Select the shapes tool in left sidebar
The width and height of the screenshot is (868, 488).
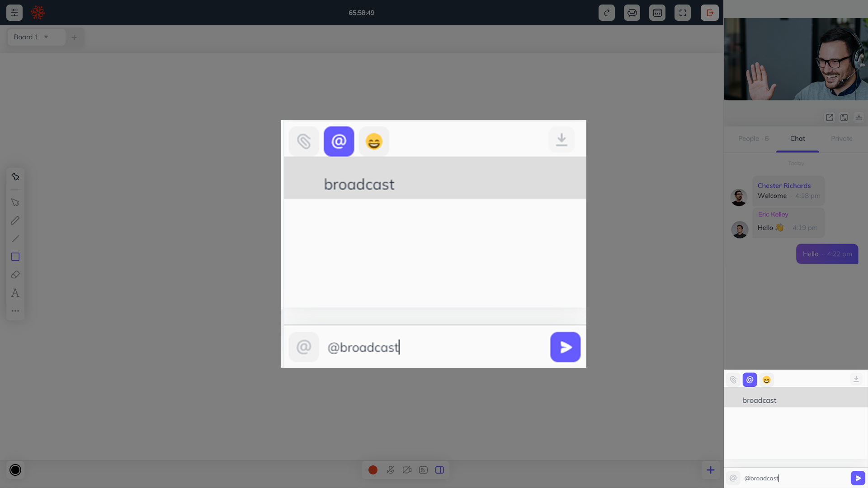click(15, 256)
